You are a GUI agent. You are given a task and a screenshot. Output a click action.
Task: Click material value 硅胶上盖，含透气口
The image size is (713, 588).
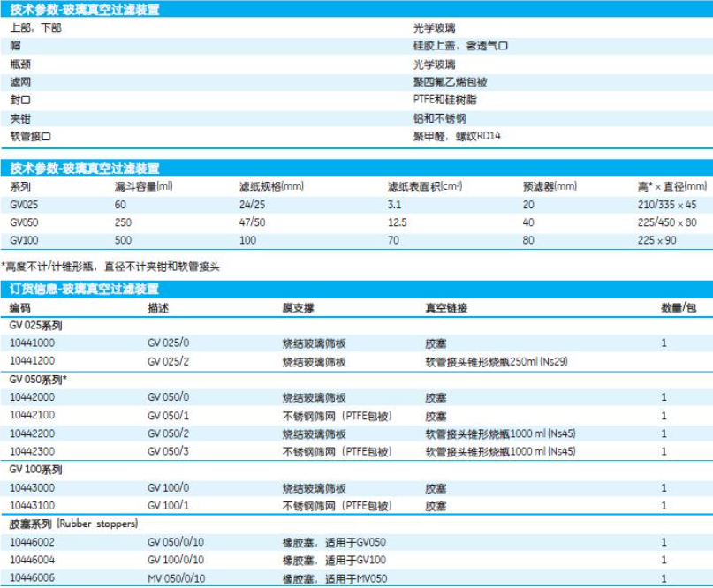tap(460, 46)
